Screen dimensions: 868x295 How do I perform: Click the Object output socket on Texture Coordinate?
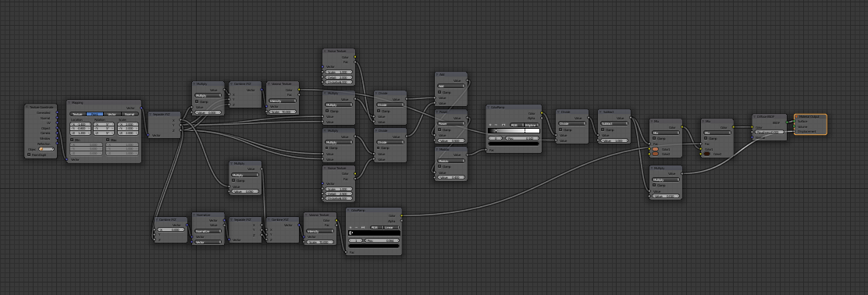pos(57,128)
